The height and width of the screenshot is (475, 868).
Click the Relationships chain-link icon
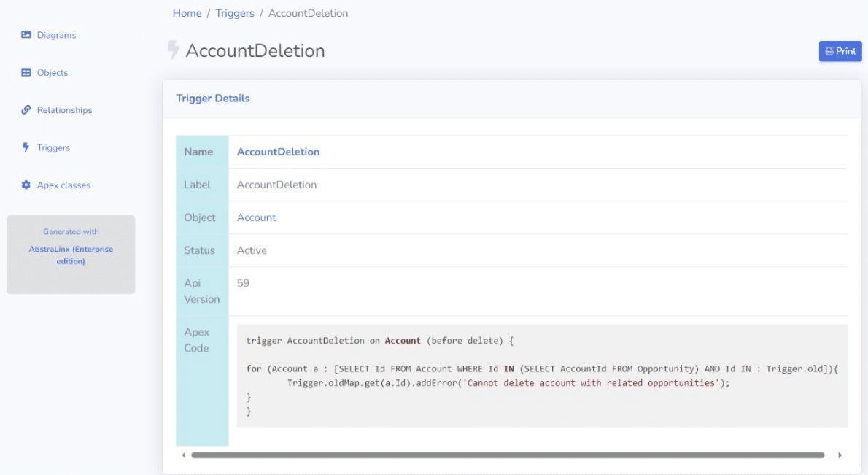(26, 110)
